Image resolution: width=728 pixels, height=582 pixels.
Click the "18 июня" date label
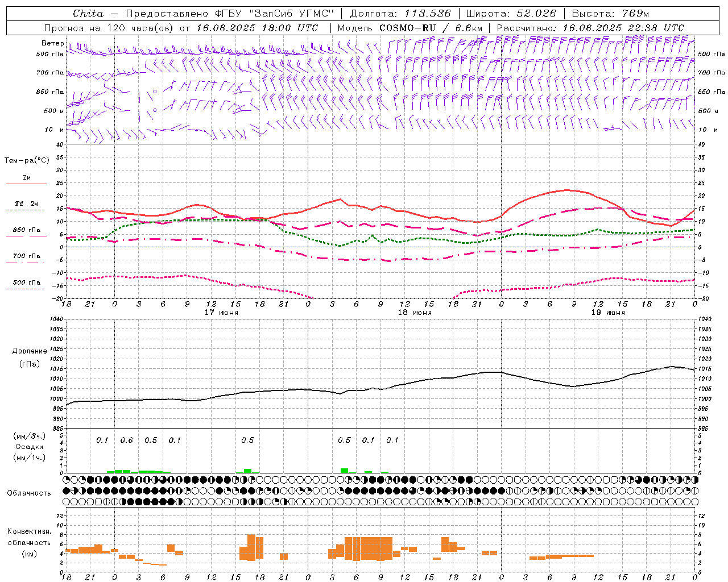pos(415,313)
